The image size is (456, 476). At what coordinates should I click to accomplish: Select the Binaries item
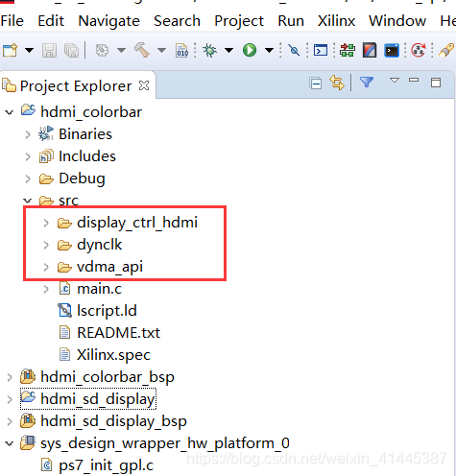(85, 134)
